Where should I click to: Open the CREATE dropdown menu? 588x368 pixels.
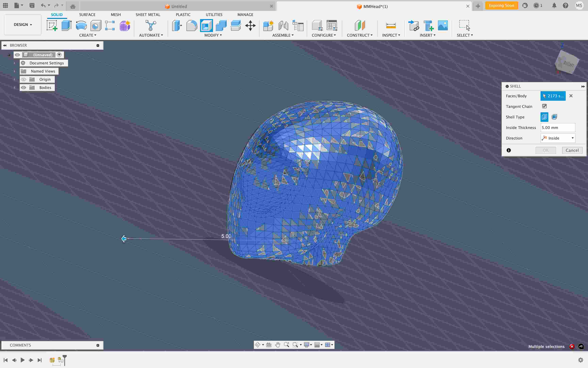87,35
